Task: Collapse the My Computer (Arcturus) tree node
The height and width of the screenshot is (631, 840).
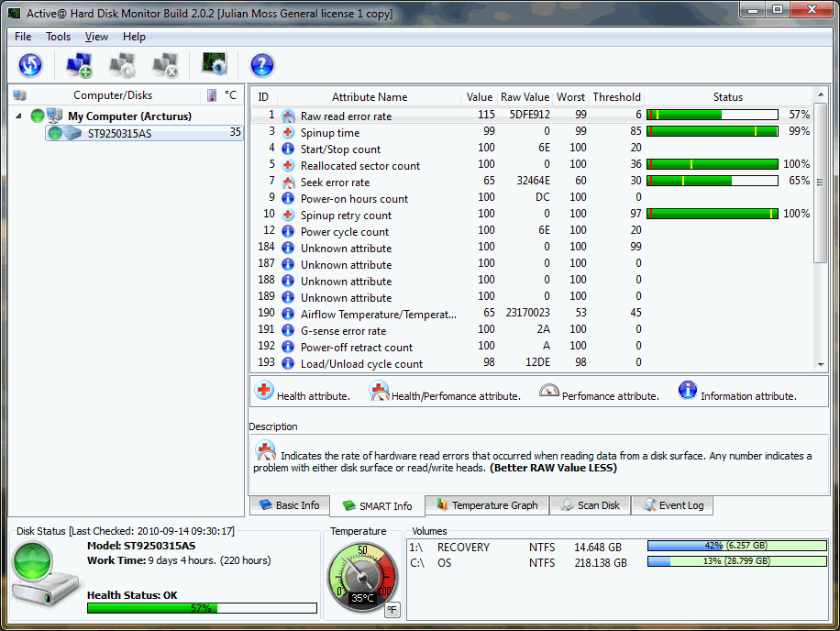Action: point(18,116)
